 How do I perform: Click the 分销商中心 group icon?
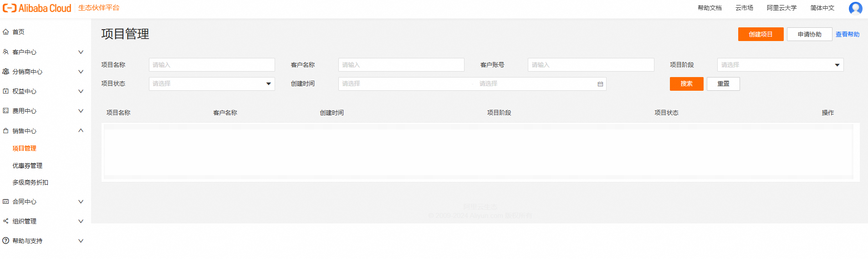coord(6,72)
